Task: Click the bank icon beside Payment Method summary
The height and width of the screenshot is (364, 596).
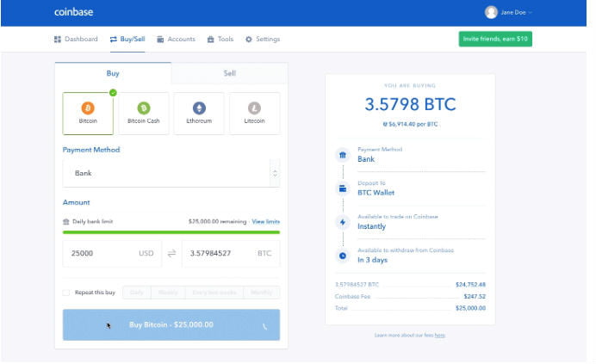Action: coord(343,155)
